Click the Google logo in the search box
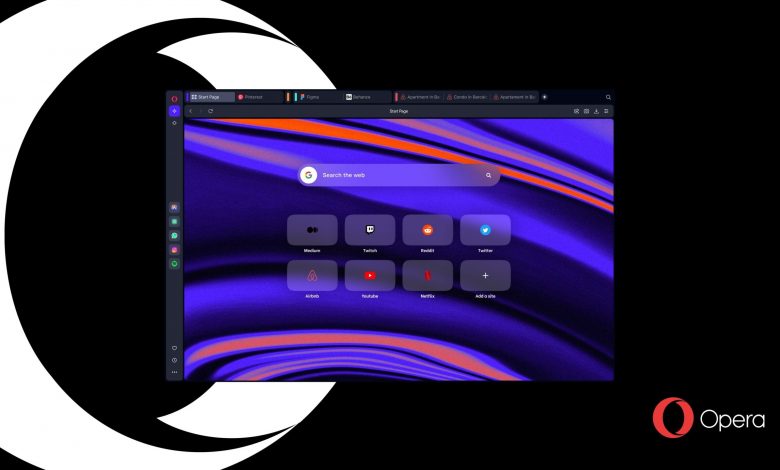780x470 pixels. (308, 175)
